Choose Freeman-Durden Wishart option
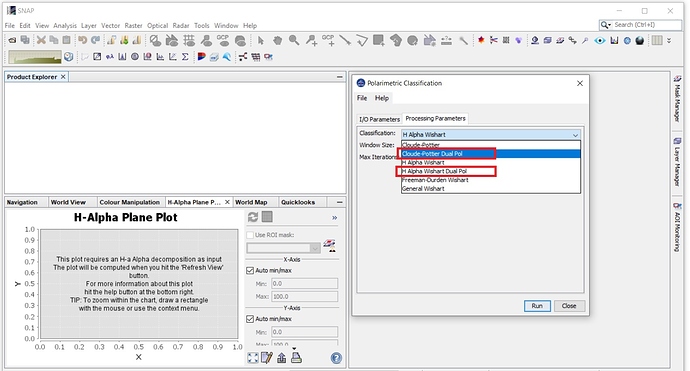The image size is (690, 371). click(x=491, y=180)
